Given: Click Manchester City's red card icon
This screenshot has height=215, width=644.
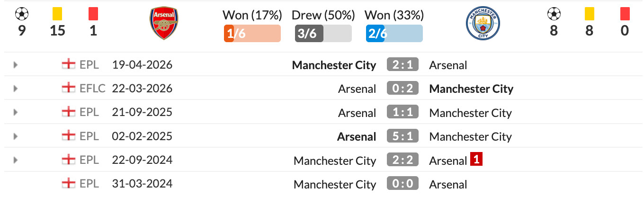Looking at the screenshot, I should point(625,14).
